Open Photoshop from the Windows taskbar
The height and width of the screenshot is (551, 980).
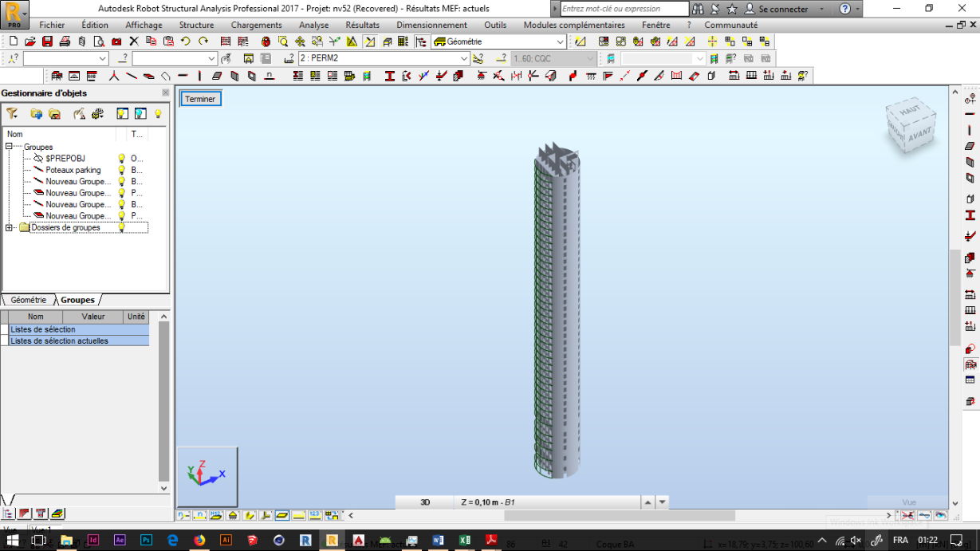coord(145,540)
